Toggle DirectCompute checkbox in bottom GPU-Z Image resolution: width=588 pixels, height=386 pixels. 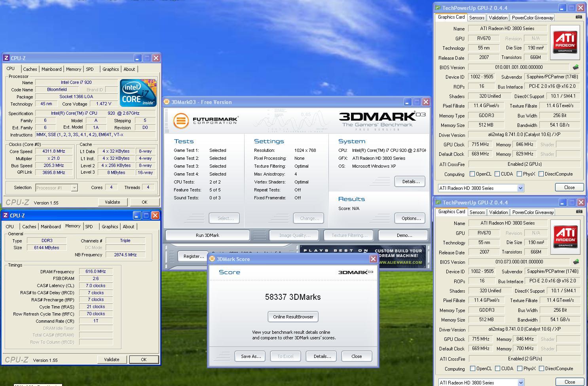(541, 368)
